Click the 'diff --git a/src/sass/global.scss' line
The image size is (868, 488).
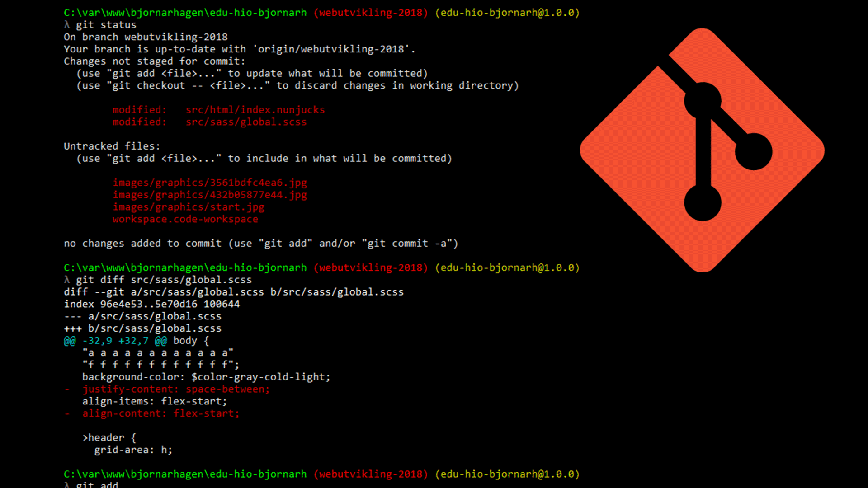tap(234, 292)
